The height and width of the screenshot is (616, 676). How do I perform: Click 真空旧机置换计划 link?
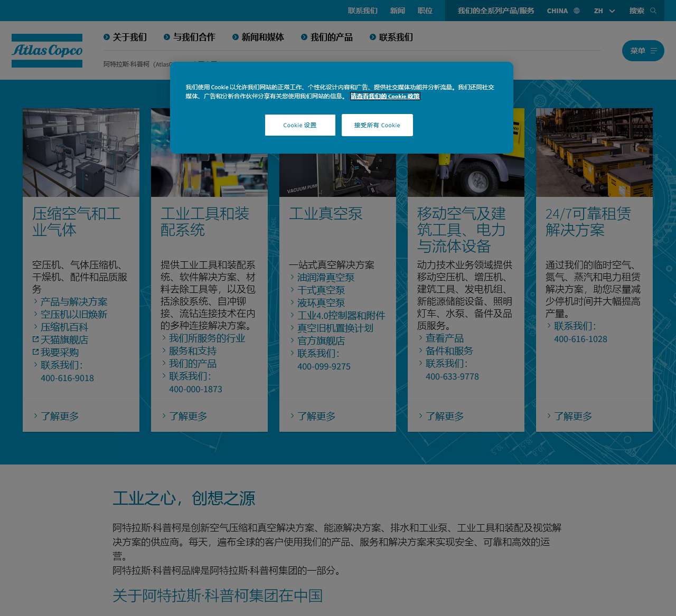point(335,328)
